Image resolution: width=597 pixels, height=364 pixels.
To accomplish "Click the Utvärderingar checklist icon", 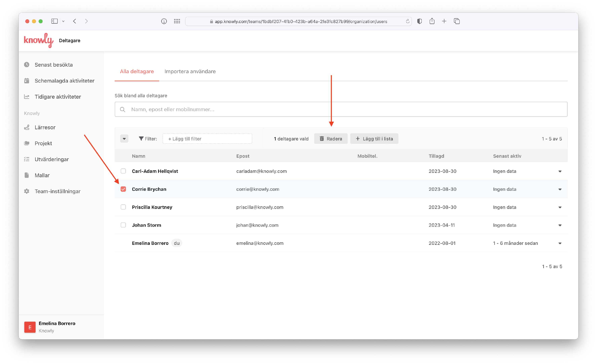I will [x=27, y=159].
